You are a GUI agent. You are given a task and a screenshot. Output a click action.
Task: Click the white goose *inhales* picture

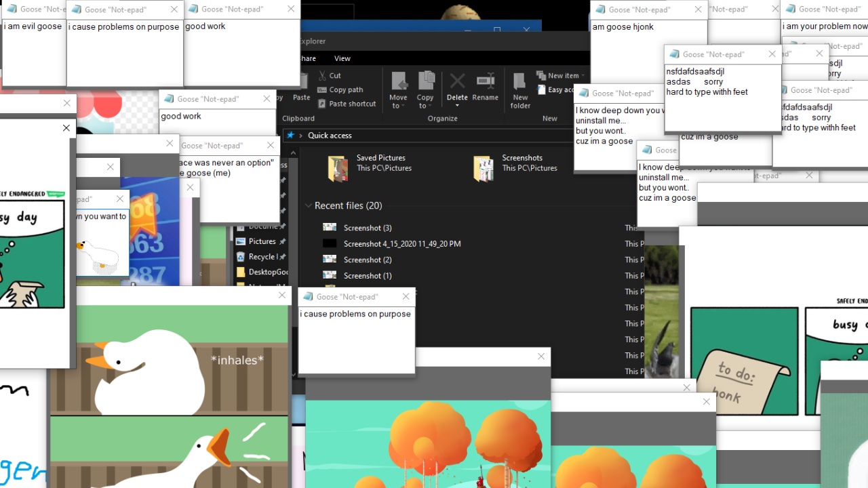coord(170,360)
